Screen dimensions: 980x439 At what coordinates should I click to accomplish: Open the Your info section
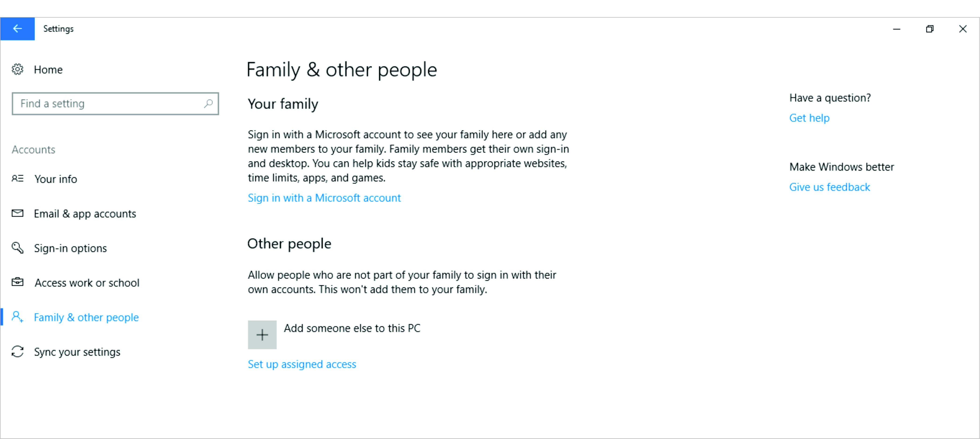point(56,179)
